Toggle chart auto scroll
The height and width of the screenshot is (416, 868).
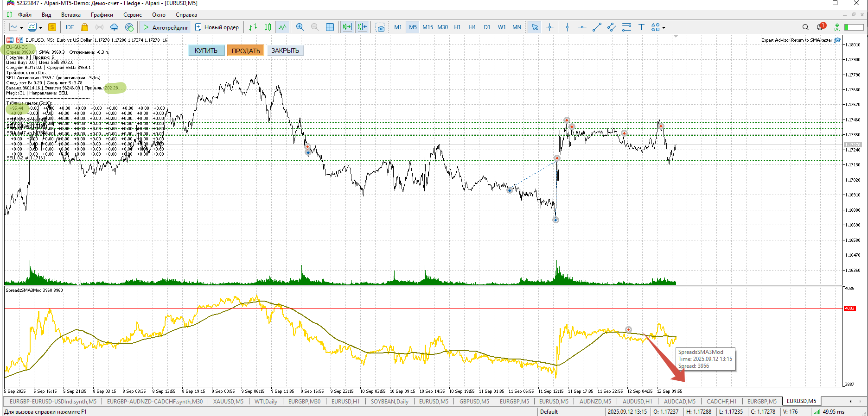(x=347, y=27)
